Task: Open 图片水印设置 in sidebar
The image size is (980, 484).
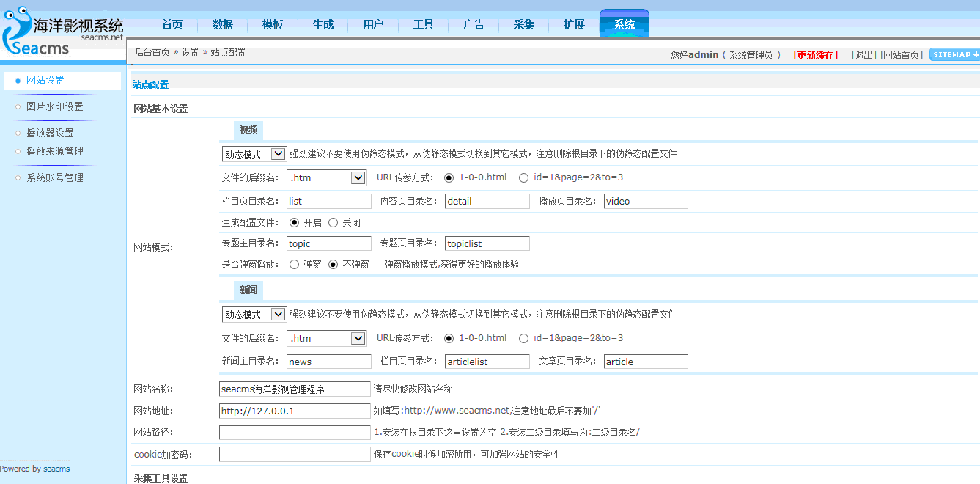Action: [x=55, y=106]
